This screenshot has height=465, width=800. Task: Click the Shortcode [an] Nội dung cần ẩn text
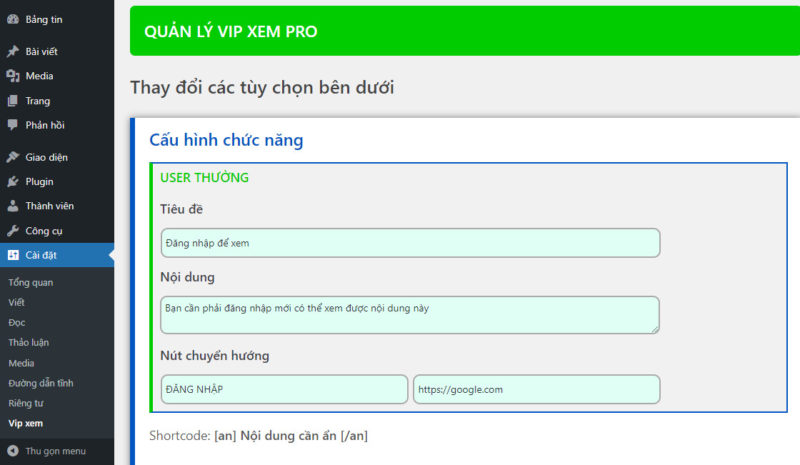(x=258, y=435)
